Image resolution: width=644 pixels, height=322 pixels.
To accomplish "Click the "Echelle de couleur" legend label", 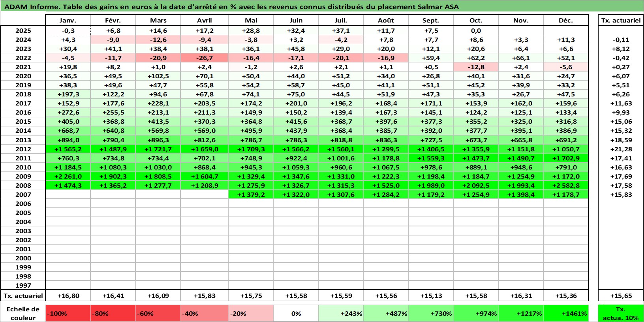I will pyautogui.click(x=23, y=313).
